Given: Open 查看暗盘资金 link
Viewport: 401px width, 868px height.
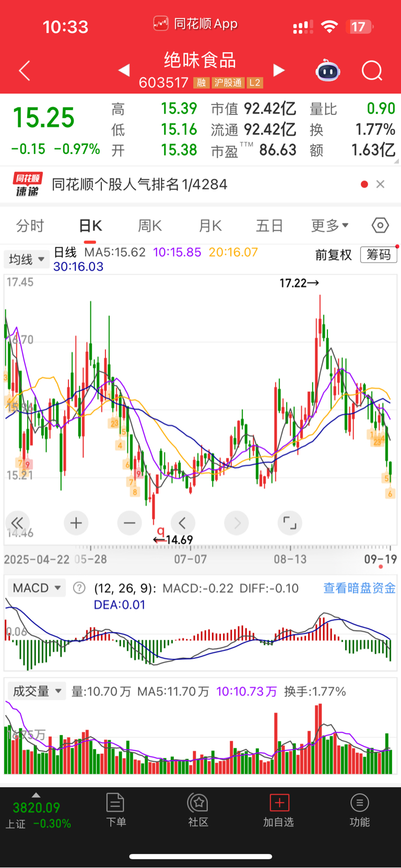Looking at the screenshot, I should pos(359,588).
